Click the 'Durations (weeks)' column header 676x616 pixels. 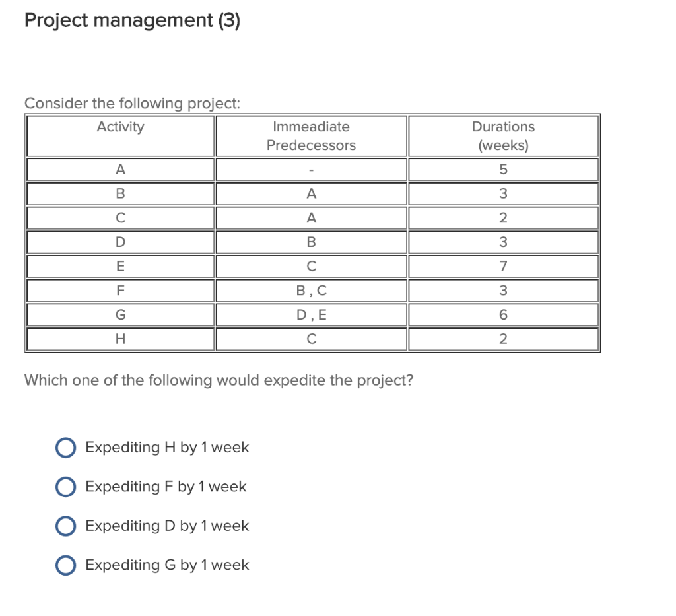(x=503, y=136)
